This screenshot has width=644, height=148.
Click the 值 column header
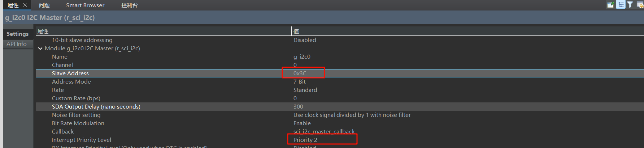click(x=296, y=31)
